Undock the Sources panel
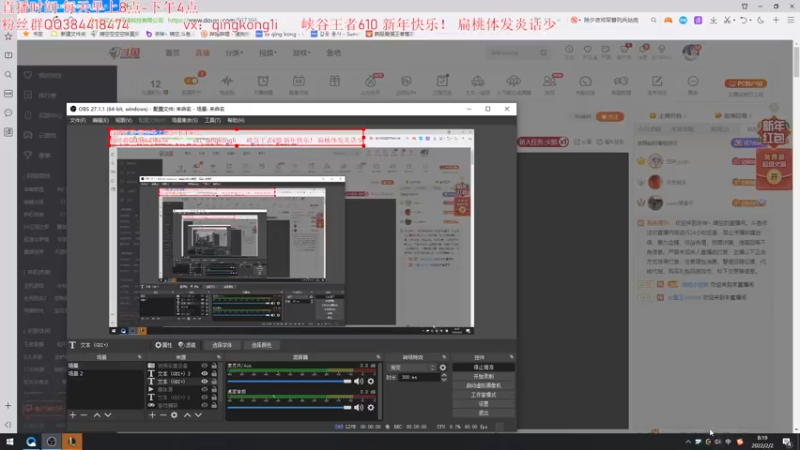This screenshot has height=450, width=800. click(218, 357)
